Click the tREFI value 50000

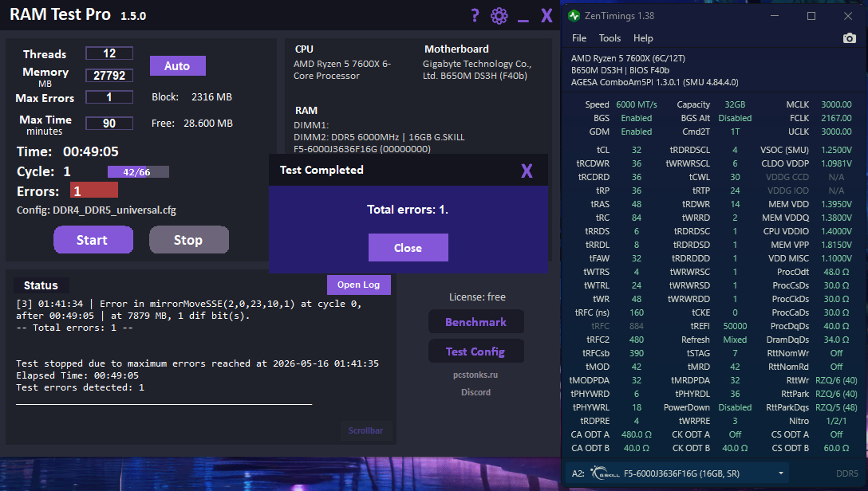735,326
